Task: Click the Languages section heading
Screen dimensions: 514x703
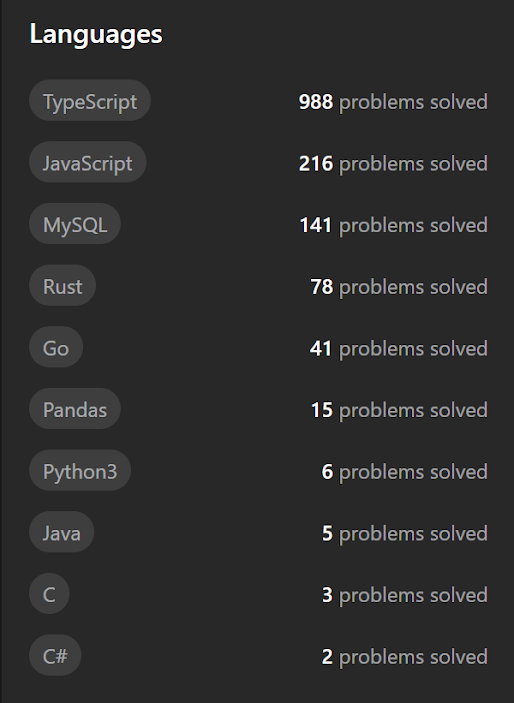Action: click(x=96, y=34)
